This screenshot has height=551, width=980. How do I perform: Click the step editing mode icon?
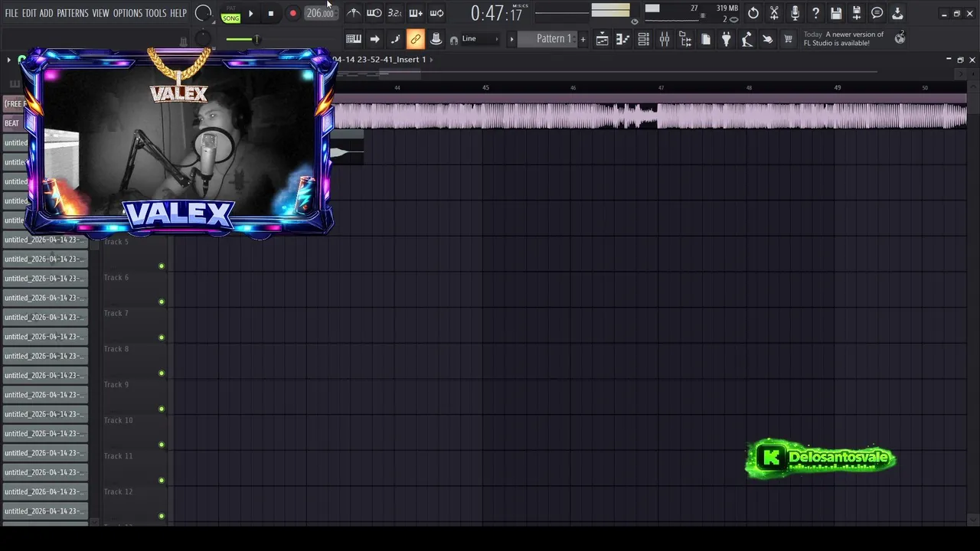395,39
